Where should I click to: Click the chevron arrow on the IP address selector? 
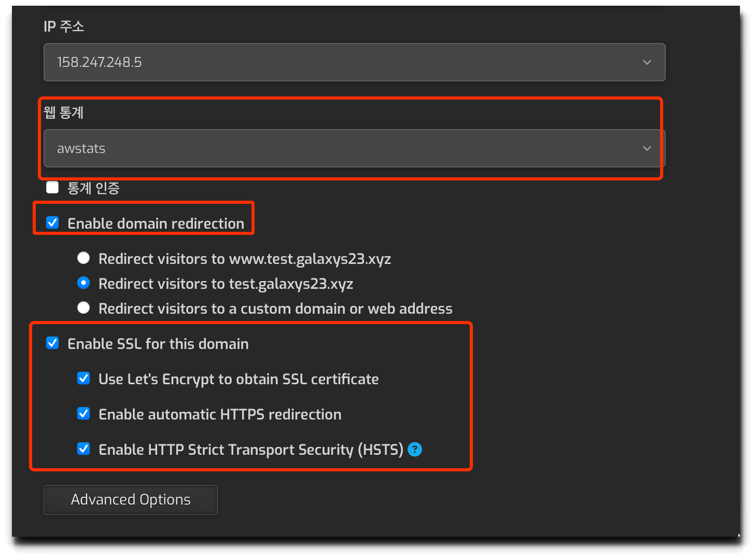647,62
